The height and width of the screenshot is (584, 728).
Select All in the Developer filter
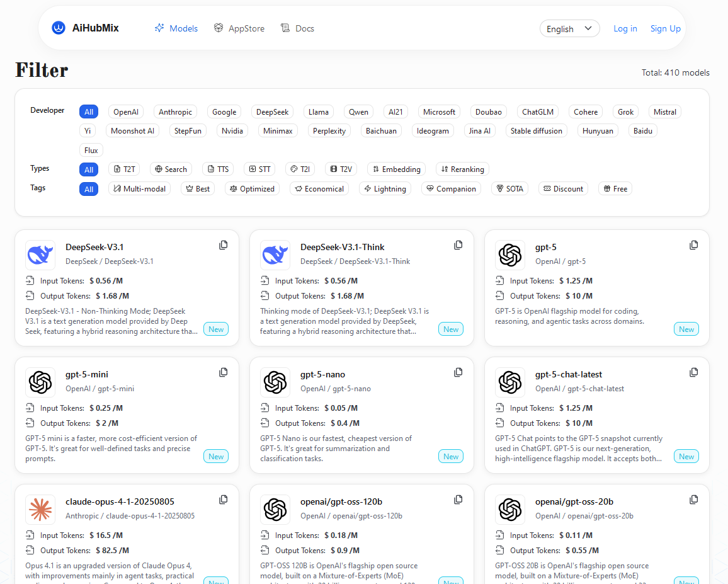click(x=89, y=112)
